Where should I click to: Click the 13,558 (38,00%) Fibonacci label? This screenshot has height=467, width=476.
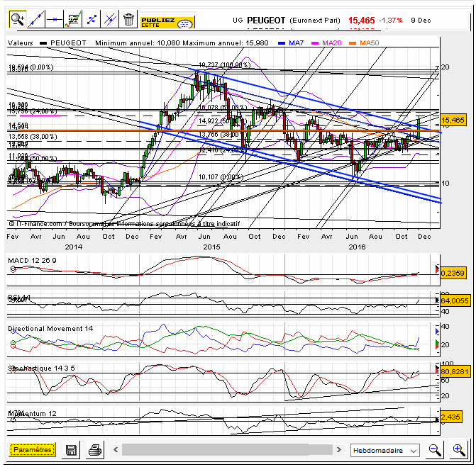[33, 137]
